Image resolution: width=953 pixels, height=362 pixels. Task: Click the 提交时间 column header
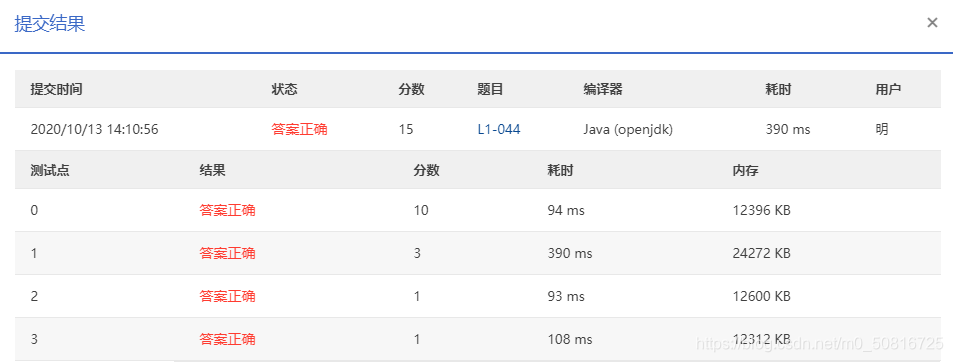[x=57, y=89]
